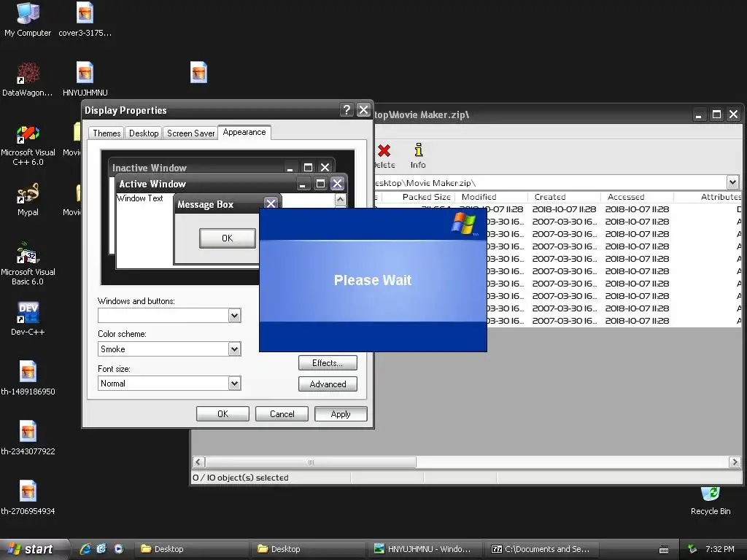The width and height of the screenshot is (747, 560).
Task: Click the keyboard icon in system tray
Action: click(x=664, y=550)
